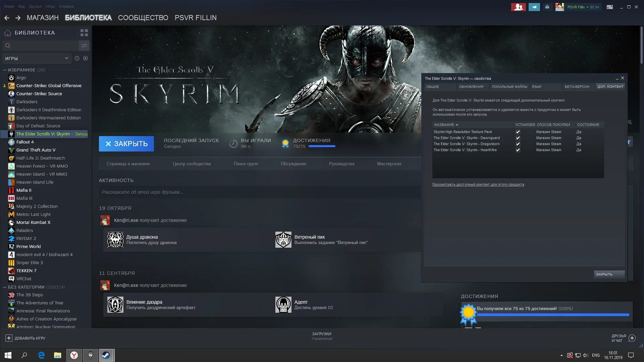Screen dimensions: 644x362
Task: Open the Adept achievement icon
Action: (x=283, y=305)
